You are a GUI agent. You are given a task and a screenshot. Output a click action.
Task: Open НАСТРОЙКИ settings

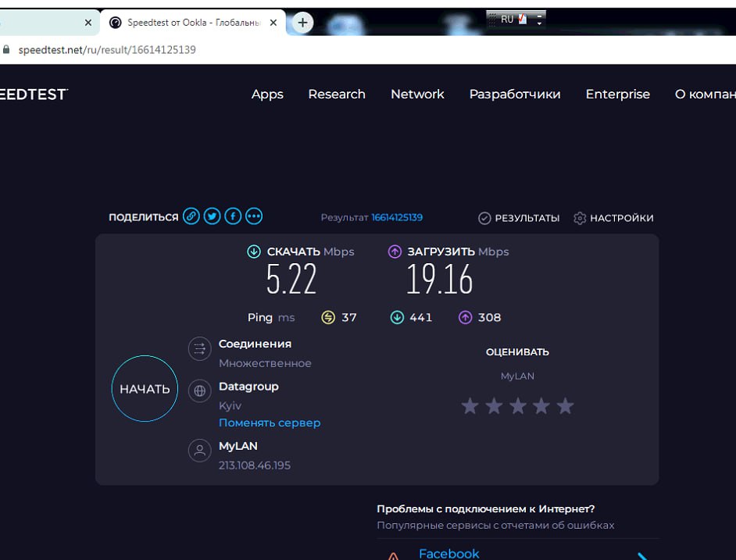[x=613, y=218]
